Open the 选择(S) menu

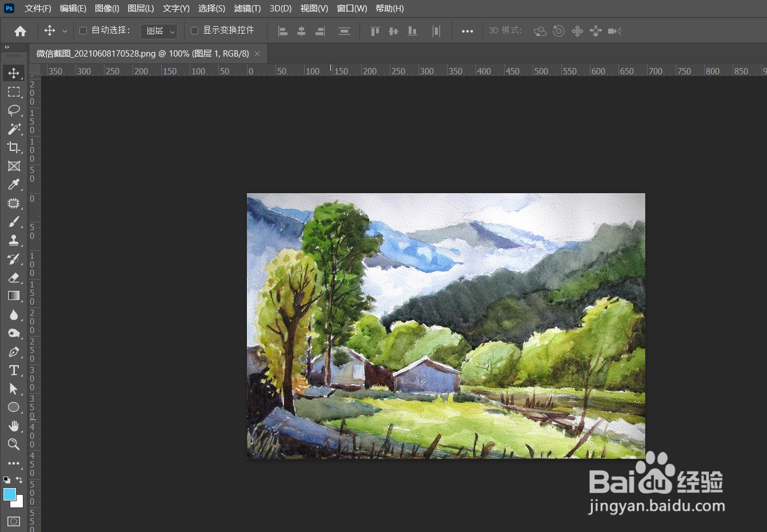coord(211,9)
